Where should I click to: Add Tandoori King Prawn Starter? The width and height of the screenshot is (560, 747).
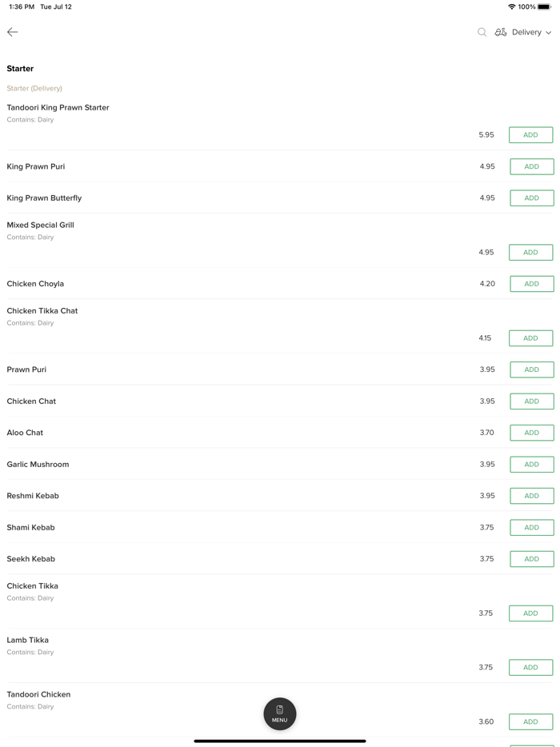(530, 135)
